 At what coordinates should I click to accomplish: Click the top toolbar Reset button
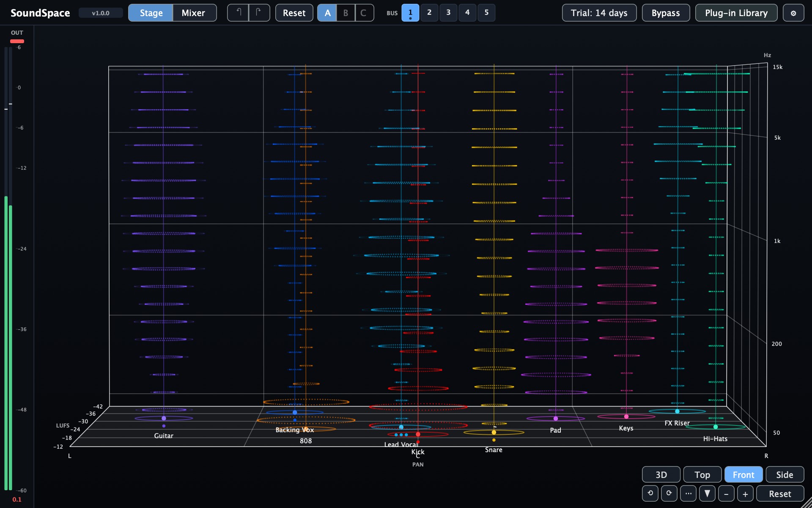[x=294, y=13]
